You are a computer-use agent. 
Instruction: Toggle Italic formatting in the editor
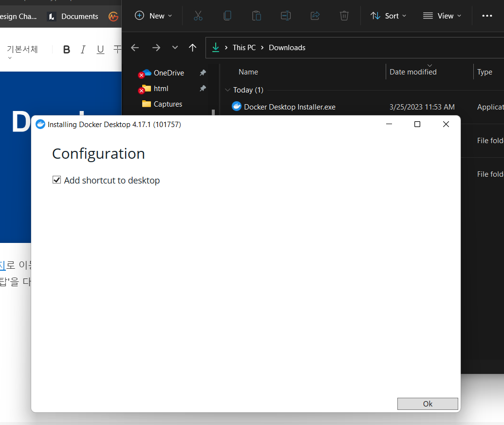(83, 50)
